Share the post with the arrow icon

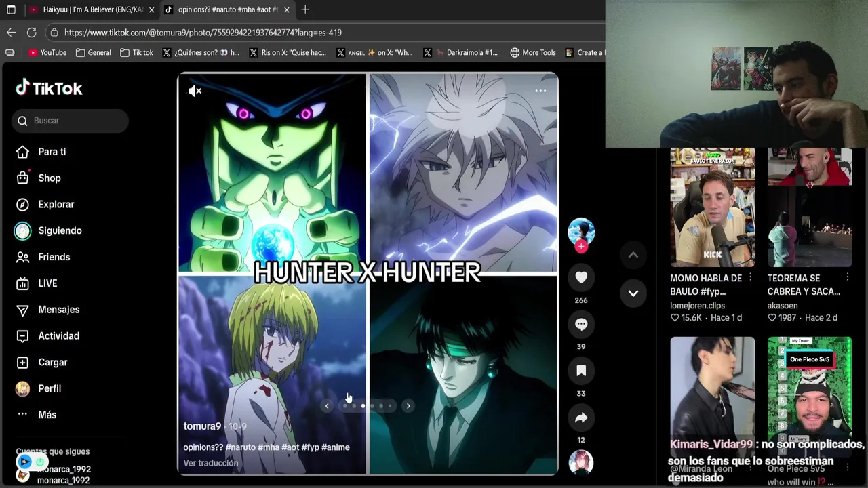(x=581, y=418)
